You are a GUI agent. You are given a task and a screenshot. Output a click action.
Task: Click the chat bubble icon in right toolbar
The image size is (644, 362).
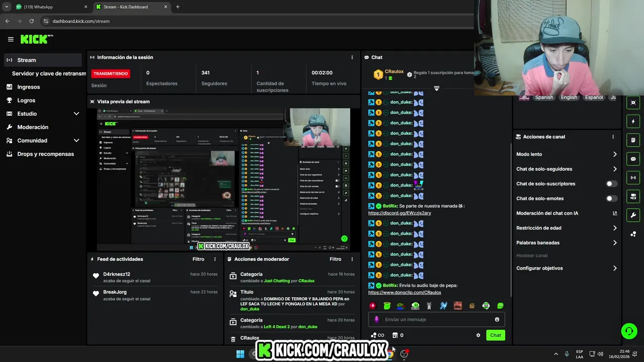pos(633,159)
